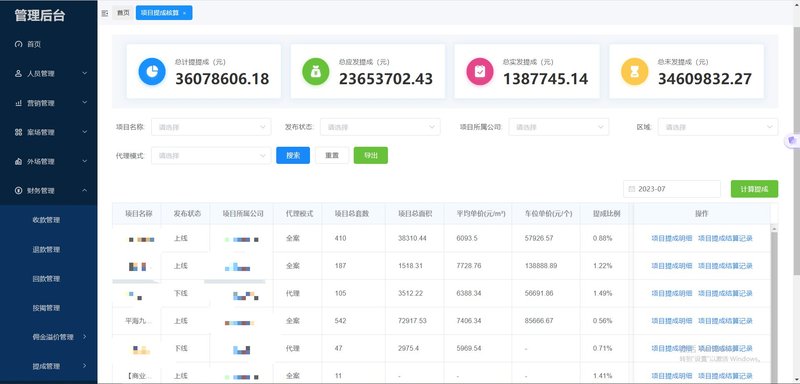Click the blue 搜索 button
This screenshot has width=800, height=384.
pyautogui.click(x=293, y=156)
